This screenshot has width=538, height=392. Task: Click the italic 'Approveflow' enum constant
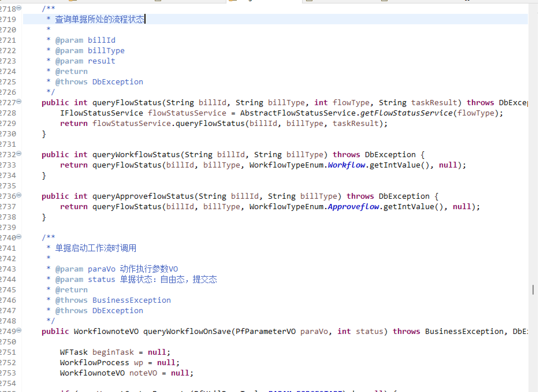pyautogui.click(x=353, y=207)
